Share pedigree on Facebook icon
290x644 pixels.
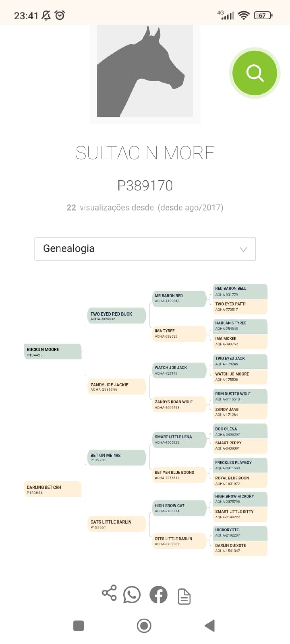[158, 594]
